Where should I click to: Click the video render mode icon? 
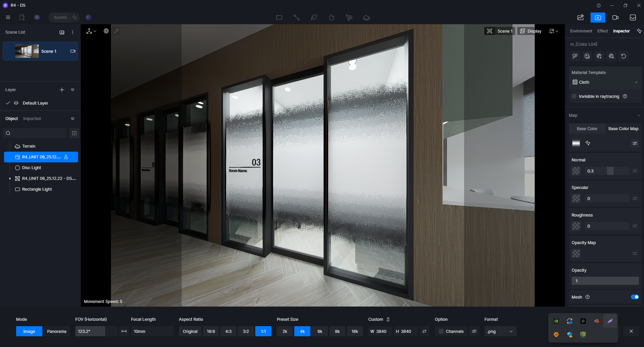615,17
